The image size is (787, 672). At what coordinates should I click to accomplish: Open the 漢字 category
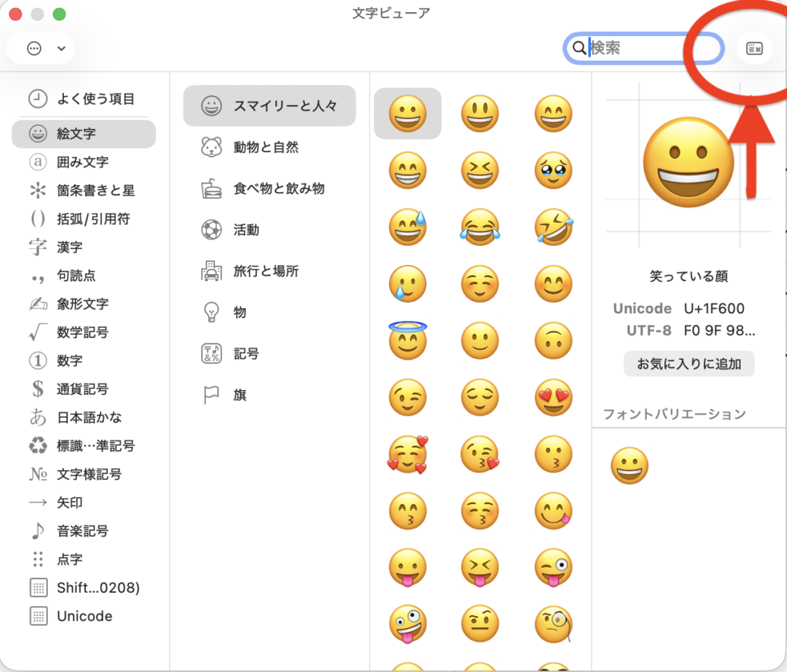point(69,247)
